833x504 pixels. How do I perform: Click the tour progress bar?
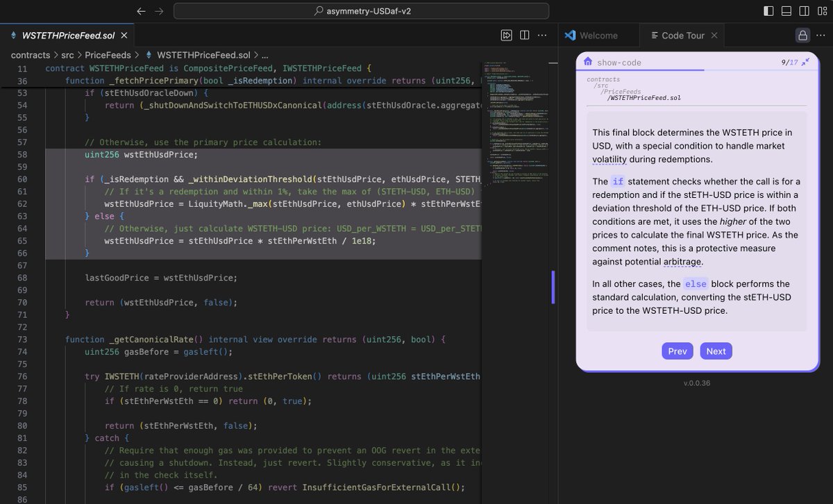(x=696, y=70)
